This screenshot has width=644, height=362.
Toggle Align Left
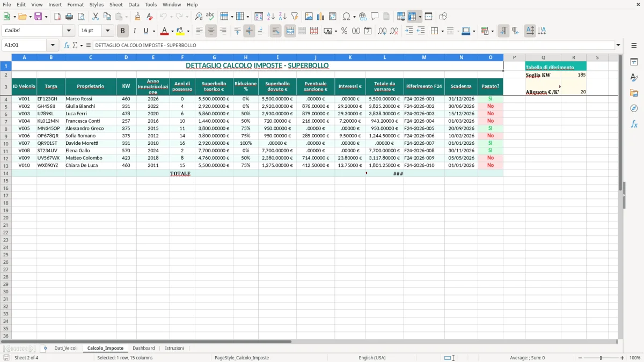pos(199,31)
